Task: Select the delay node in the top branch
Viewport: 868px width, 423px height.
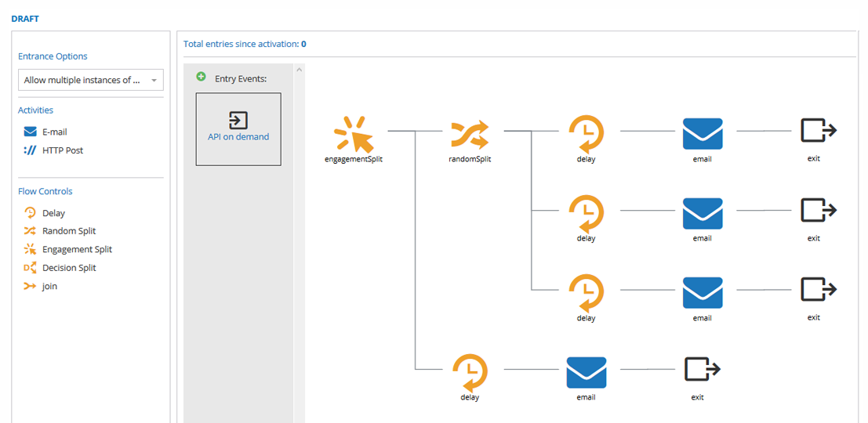Action: (x=587, y=134)
